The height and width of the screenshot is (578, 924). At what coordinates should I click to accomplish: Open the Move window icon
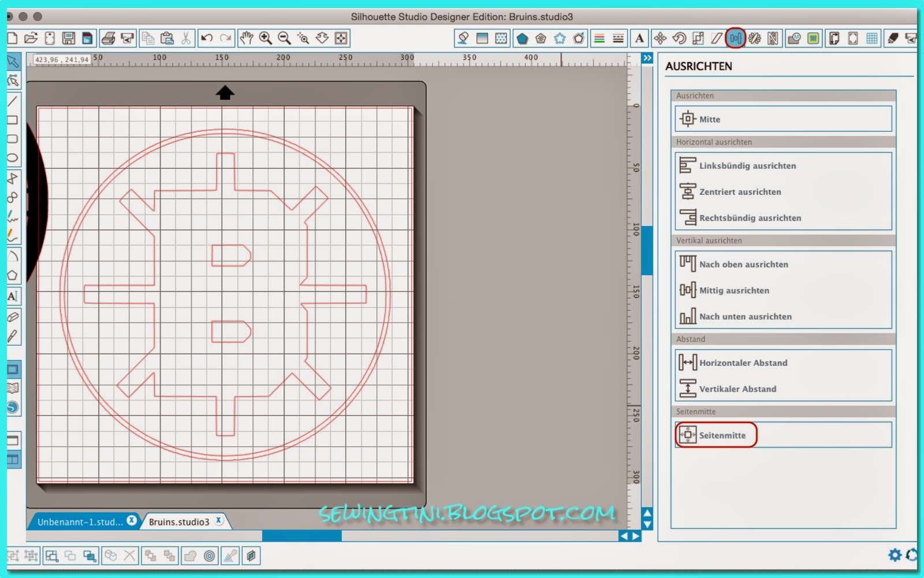pyautogui.click(x=660, y=39)
